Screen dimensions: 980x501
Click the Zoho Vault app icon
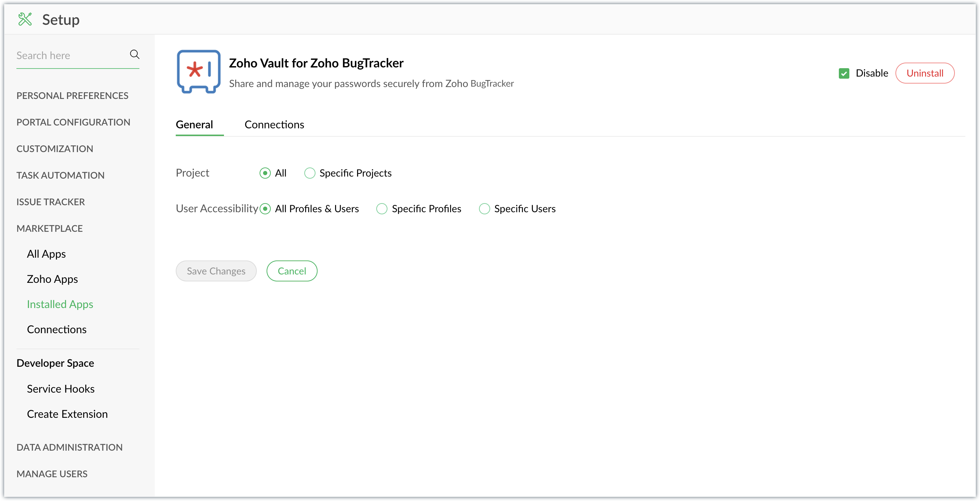tap(198, 72)
